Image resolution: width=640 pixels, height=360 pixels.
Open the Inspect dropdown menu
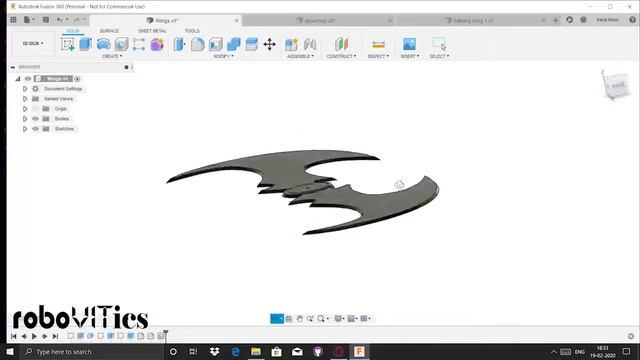(x=378, y=56)
